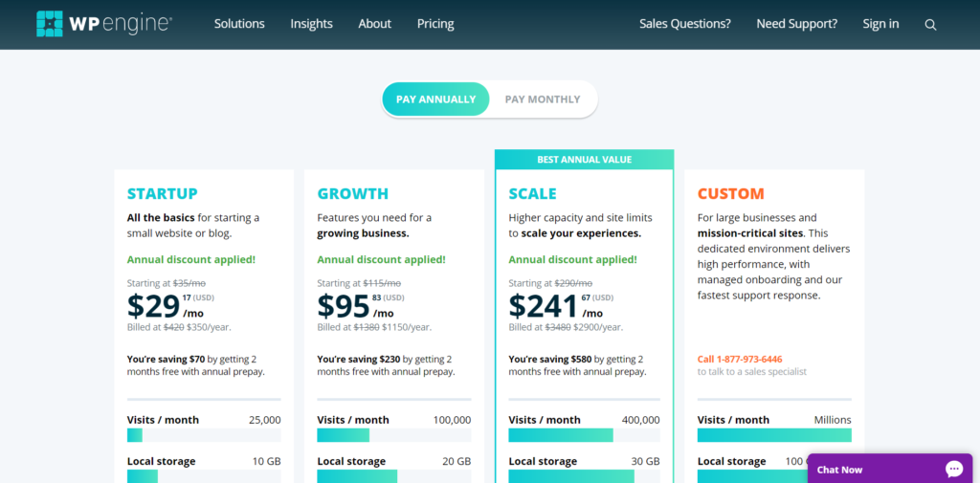Open the About menu

[x=374, y=24]
